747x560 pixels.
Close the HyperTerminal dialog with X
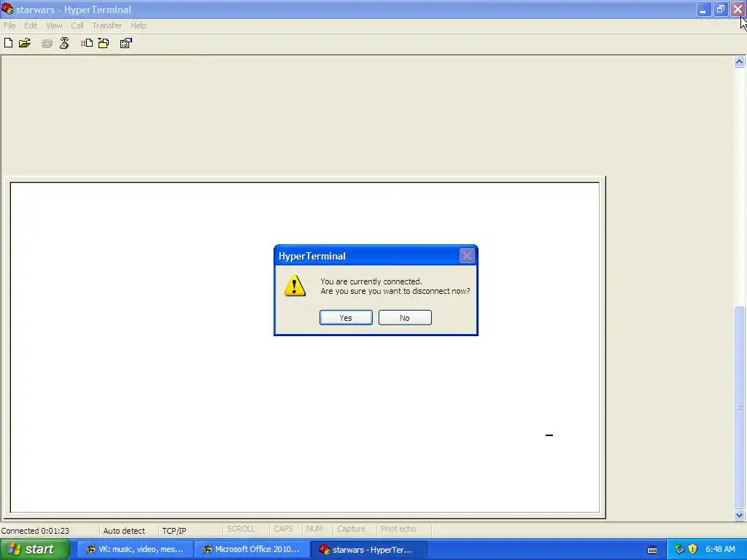click(467, 256)
